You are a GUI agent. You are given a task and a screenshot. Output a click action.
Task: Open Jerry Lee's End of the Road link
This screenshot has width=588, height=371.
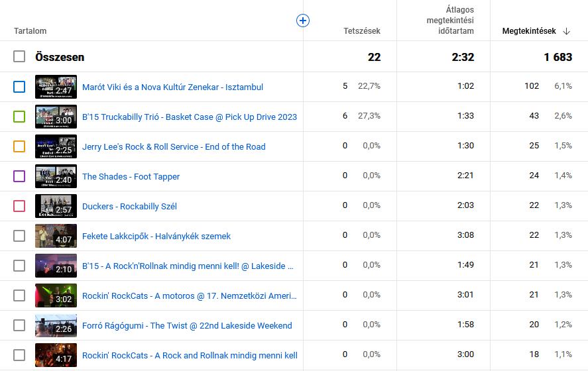[174, 146]
